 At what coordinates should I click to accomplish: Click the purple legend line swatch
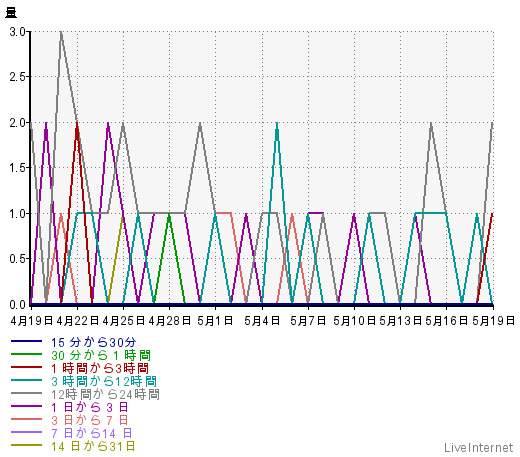click(x=26, y=406)
